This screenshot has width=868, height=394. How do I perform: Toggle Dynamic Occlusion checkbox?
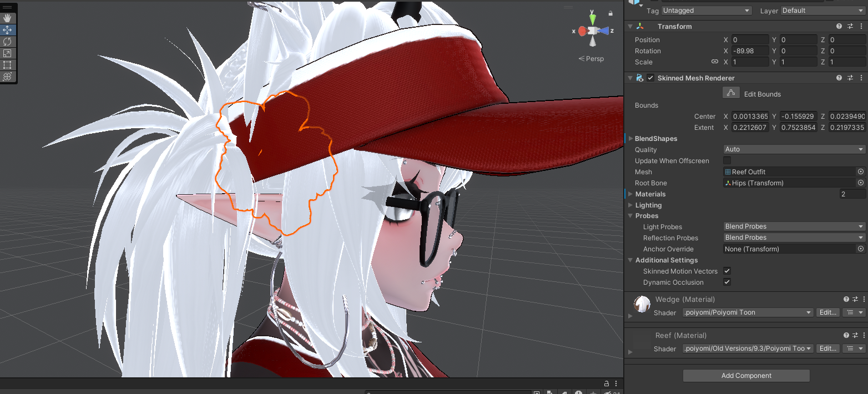coord(727,282)
